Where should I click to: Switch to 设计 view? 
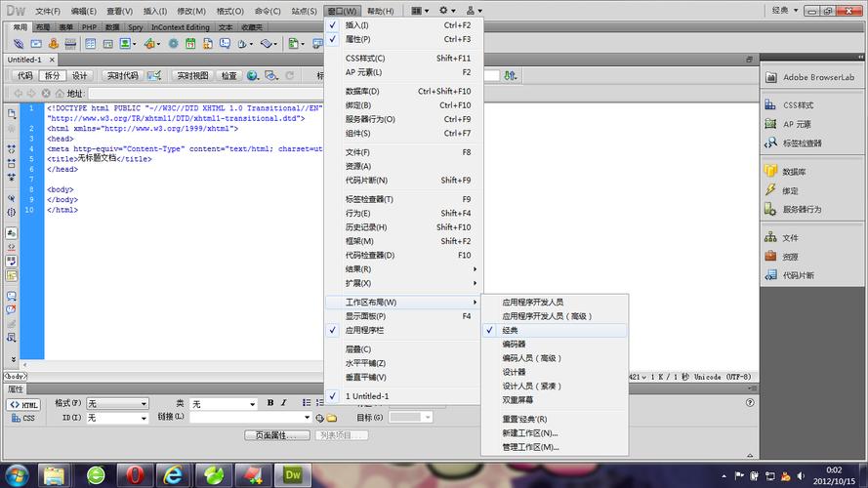click(80, 76)
